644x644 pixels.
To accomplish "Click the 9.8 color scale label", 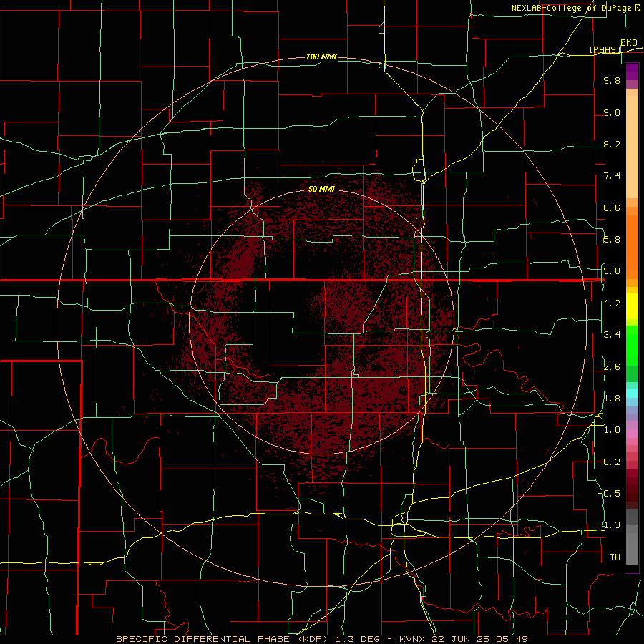I will pyautogui.click(x=612, y=80).
